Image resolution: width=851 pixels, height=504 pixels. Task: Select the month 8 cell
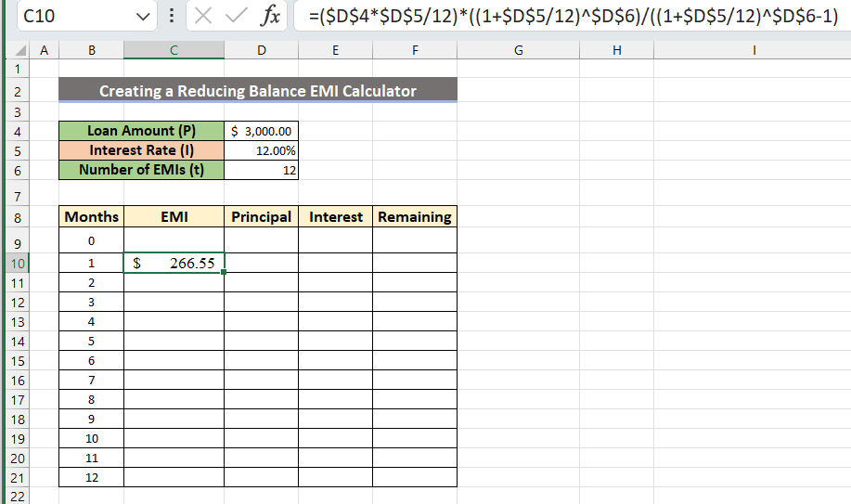tap(91, 400)
